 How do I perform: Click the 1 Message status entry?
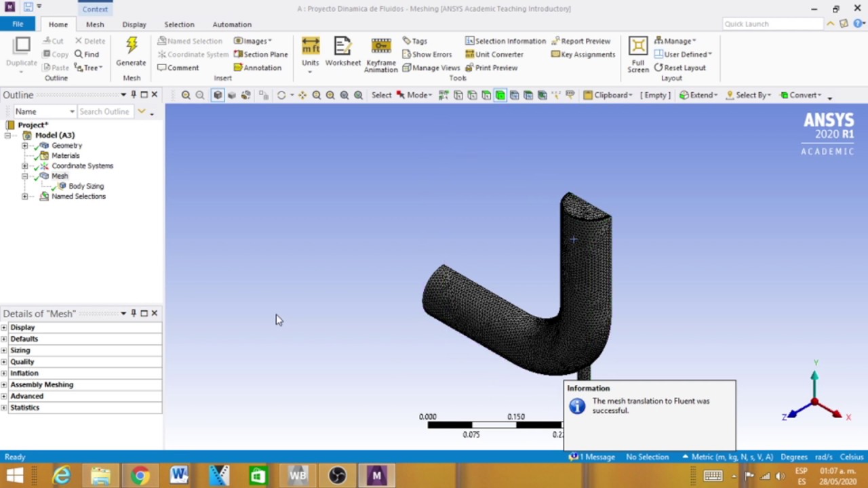(x=592, y=457)
